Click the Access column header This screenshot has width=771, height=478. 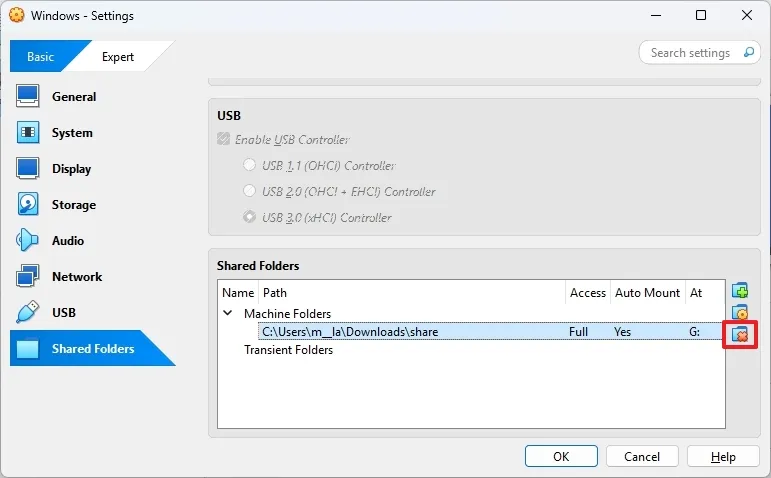coord(588,293)
